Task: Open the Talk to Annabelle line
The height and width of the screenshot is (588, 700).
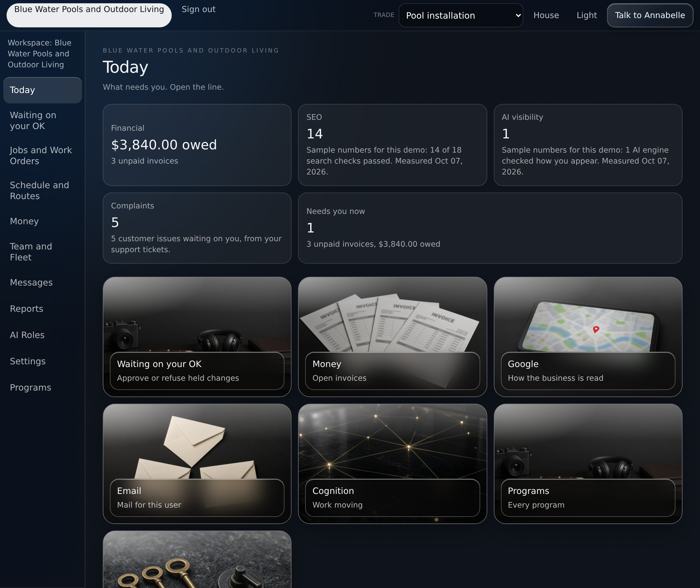Action: [x=650, y=15]
